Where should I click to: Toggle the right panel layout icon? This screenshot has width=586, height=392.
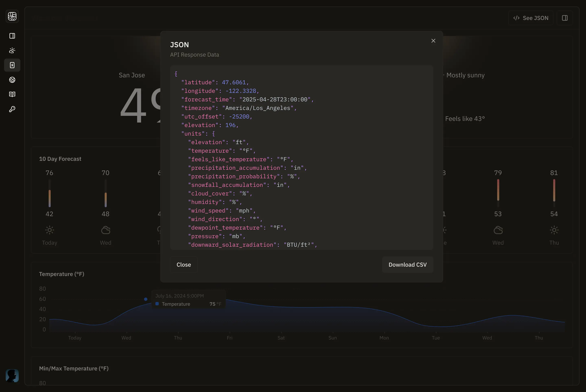(564, 18)
